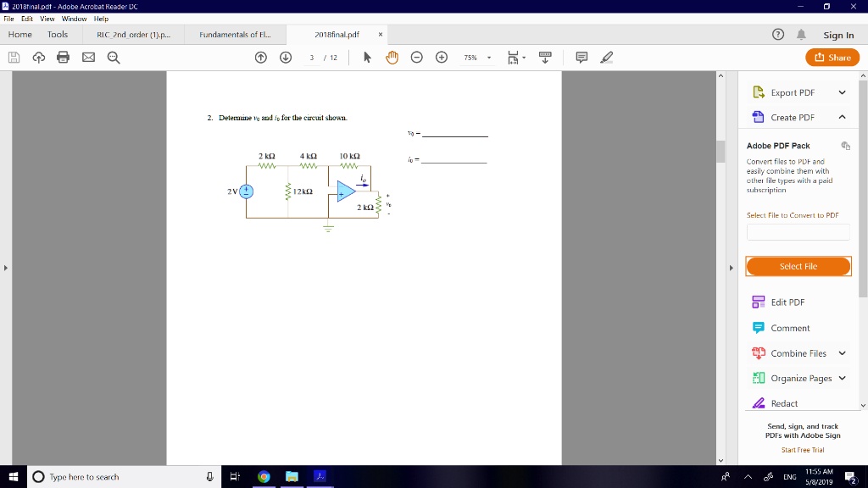Click the Start Free Trial link

(x=803, y=450)
